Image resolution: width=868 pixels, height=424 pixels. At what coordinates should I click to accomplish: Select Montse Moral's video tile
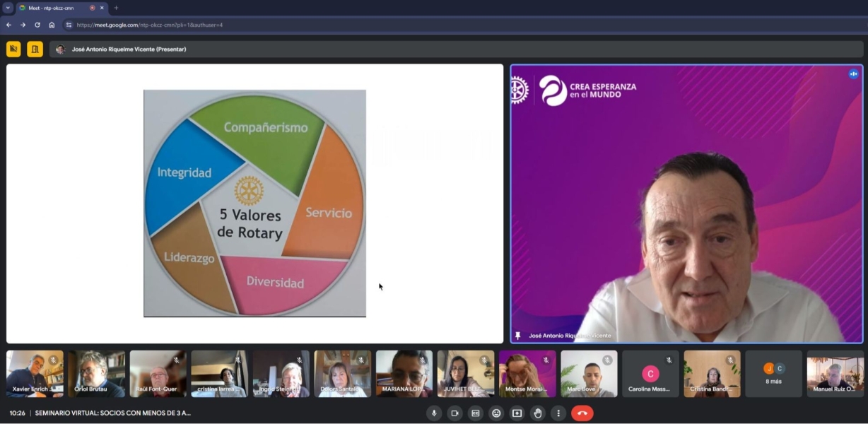point(527,374)
